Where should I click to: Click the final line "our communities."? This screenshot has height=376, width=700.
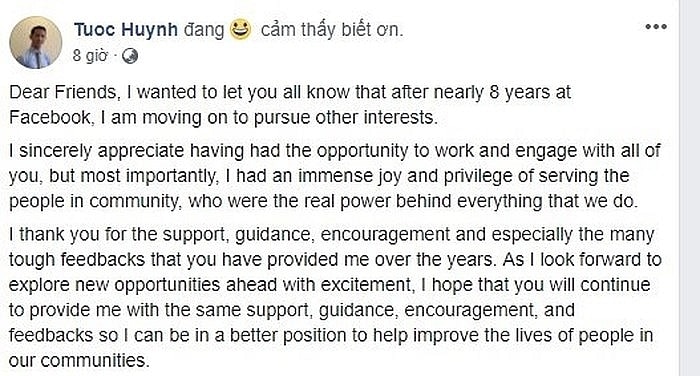click(79, 360)
